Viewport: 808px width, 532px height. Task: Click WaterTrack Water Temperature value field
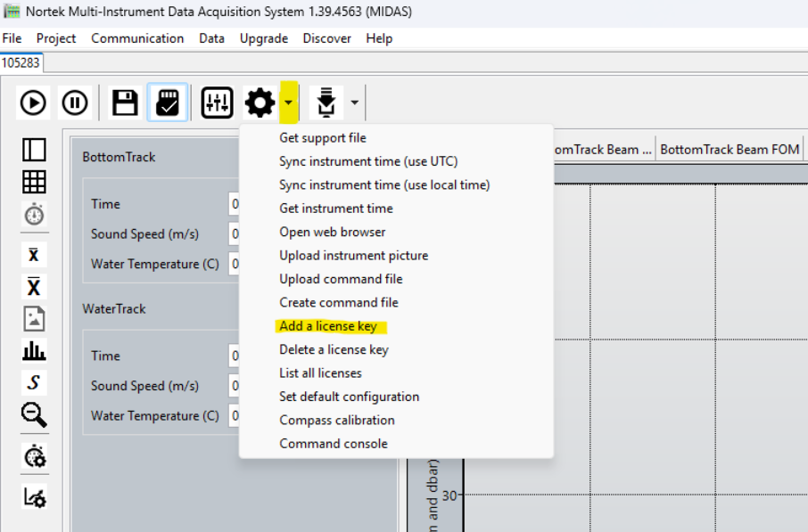click(235, 415)
